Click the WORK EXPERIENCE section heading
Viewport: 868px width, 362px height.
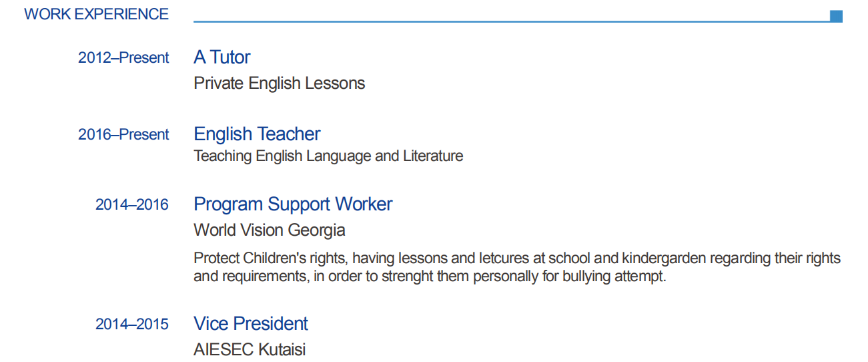click(x=96, y=14)
